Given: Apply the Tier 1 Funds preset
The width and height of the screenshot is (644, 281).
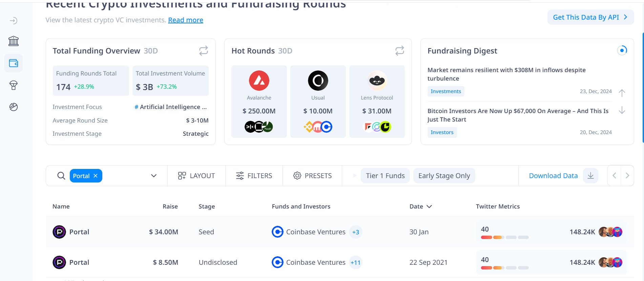Looking at the screenshot, I should [x=385, y=176].
